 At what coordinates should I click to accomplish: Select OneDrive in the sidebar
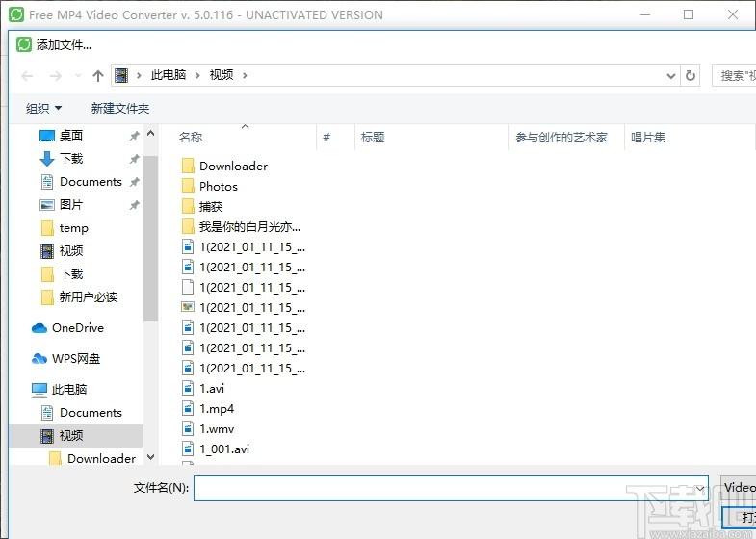(x=77, y=328)
